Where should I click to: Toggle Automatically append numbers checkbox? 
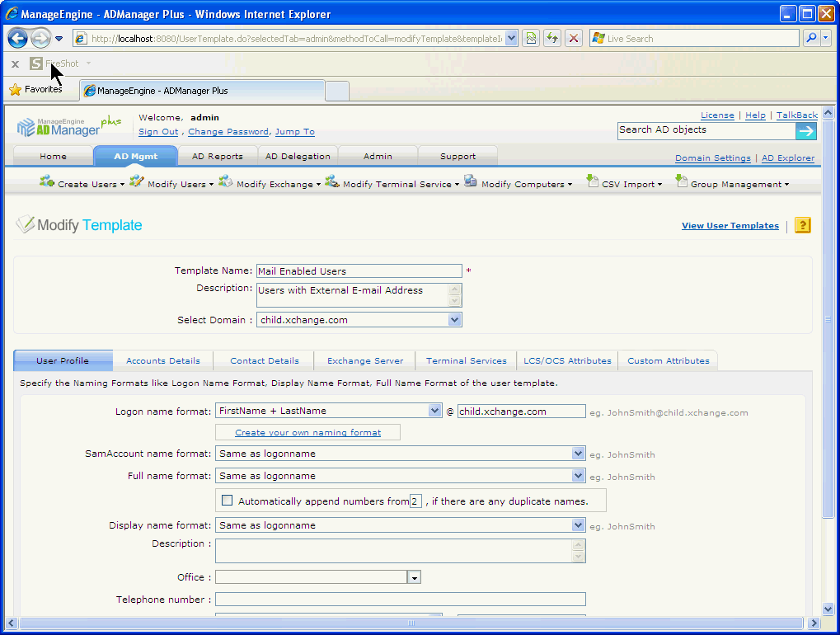tap(228, 501)
